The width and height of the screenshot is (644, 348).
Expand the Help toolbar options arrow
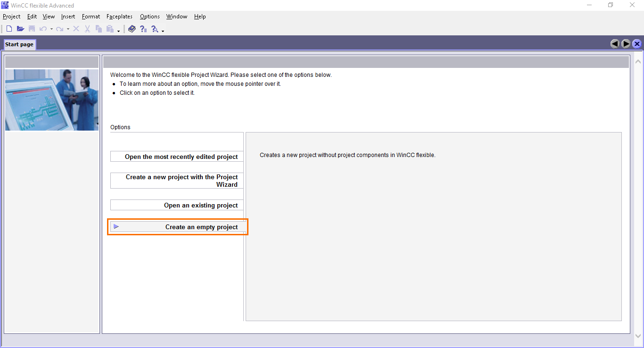[x=163, y=31]
